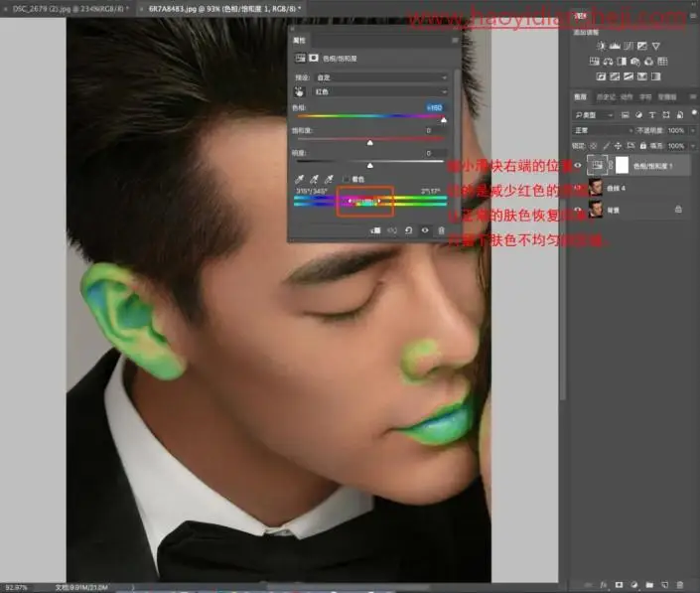Delete adjustment layer via Properties trash icon
This screenshot has width=700, height=593.
[441, 230]
